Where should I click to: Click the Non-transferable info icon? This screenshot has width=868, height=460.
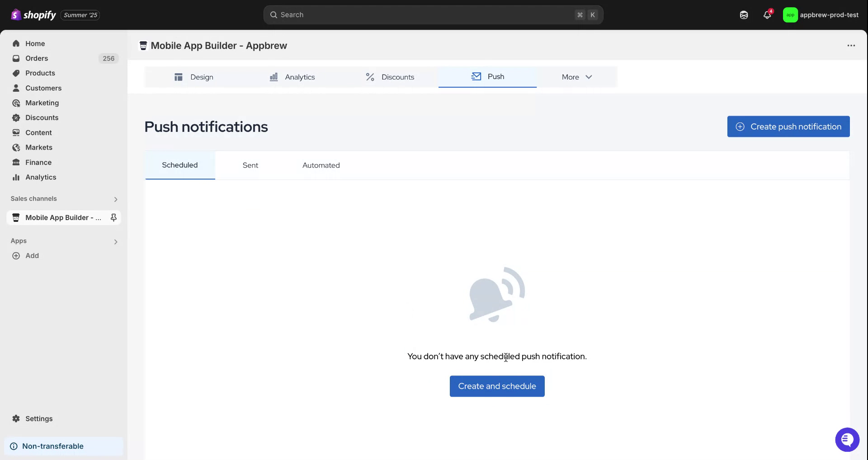[x=14, y=446]
